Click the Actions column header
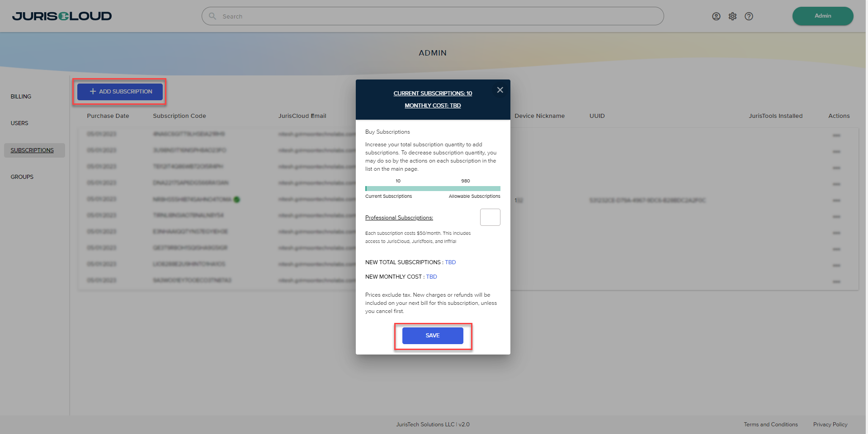Image resolution: width=868 pixels, height=434 pixels. click(x=839, y=116)
